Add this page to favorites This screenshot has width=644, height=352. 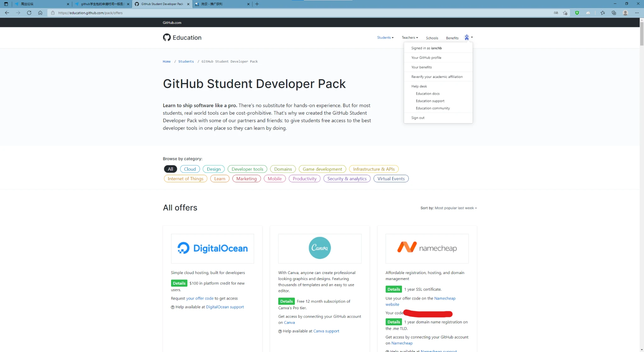565,13
